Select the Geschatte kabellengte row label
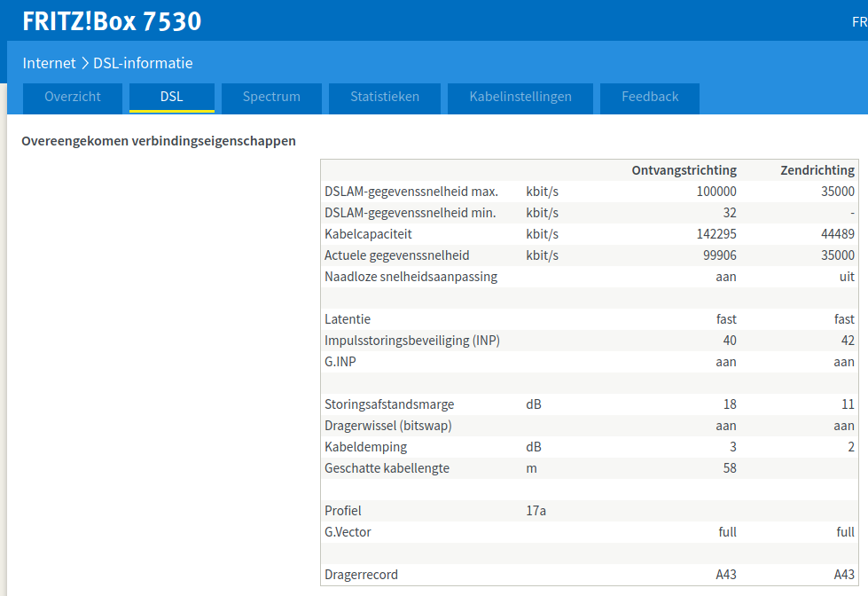This screenshot has width=868, height=596. pyautogui.click(x=387, y=468)
